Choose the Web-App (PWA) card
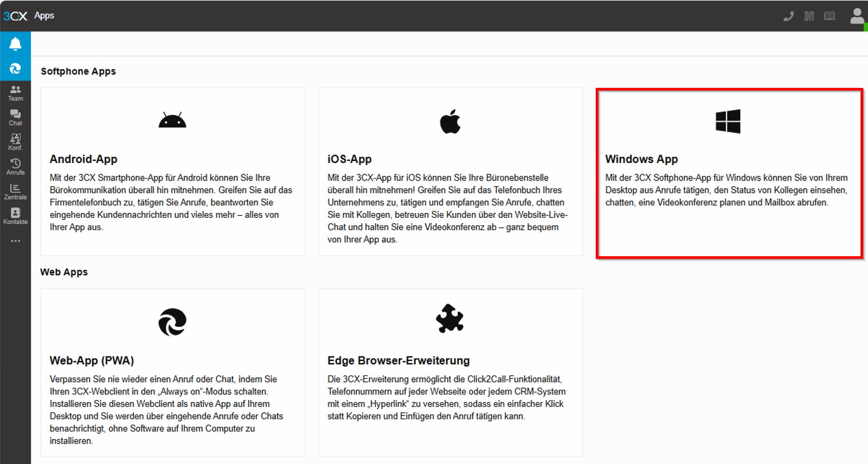The width and height of the screenshot is (868, 464). [173, 372]
